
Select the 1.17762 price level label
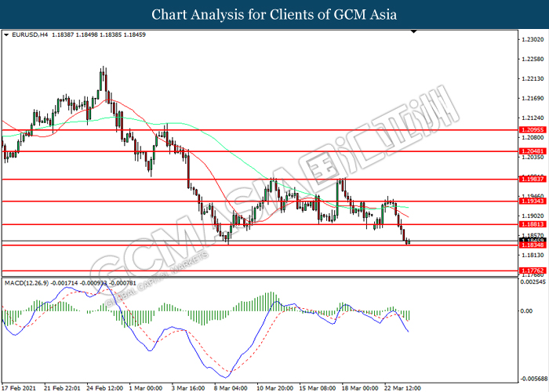tap(533, 270)
